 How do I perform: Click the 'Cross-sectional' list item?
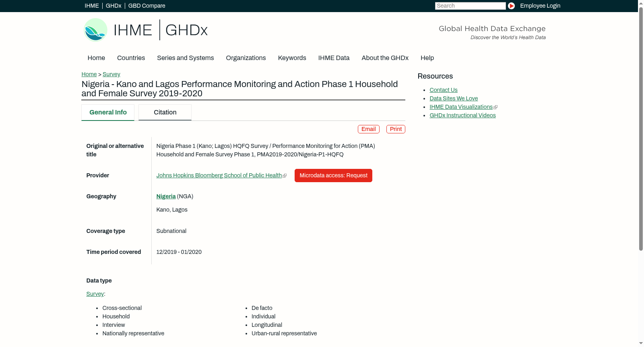[x=122, y=308]
